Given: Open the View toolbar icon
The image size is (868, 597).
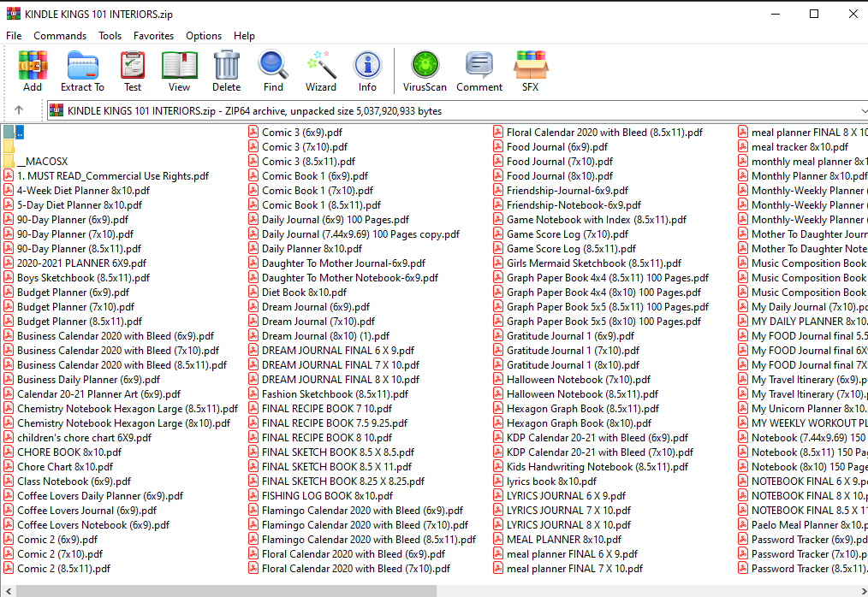Looking at the screenshot, I should [180, 71].
